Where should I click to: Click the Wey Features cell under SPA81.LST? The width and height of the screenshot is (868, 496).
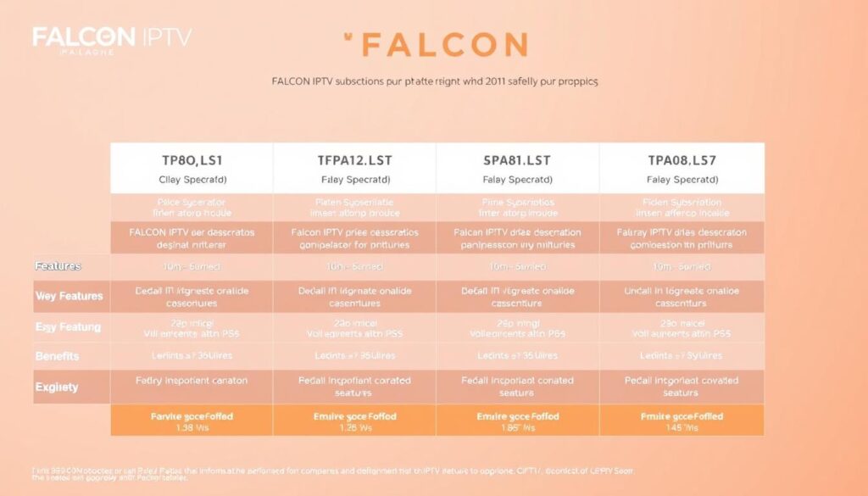click(517, 296)
